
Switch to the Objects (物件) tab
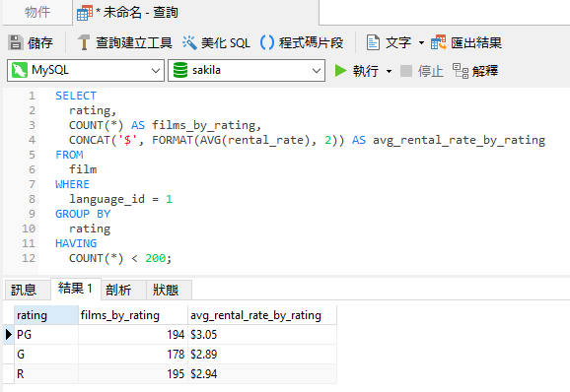coord(37,13)
